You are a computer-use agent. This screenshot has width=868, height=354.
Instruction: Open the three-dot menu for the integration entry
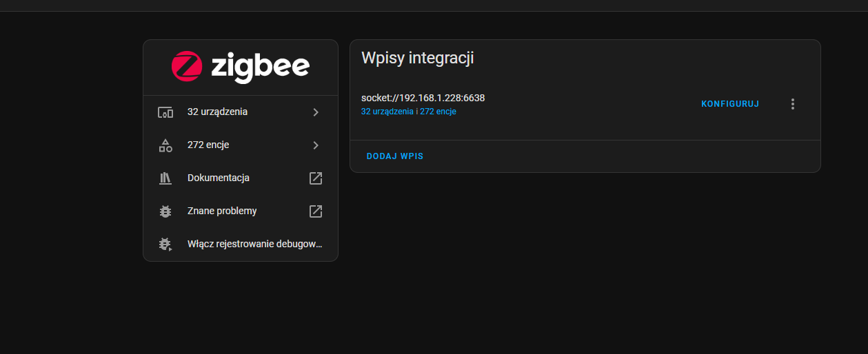(x=793, y=104)
